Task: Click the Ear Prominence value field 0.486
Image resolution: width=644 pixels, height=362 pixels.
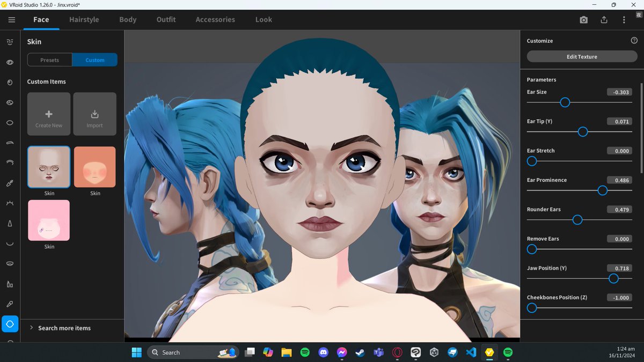Action: click(x=619, y=180)
